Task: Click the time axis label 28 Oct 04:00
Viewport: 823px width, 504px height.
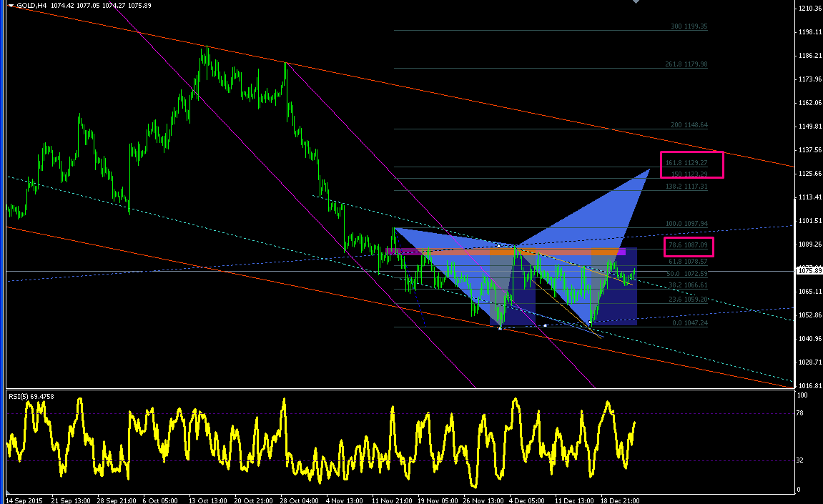Action: 300,501
